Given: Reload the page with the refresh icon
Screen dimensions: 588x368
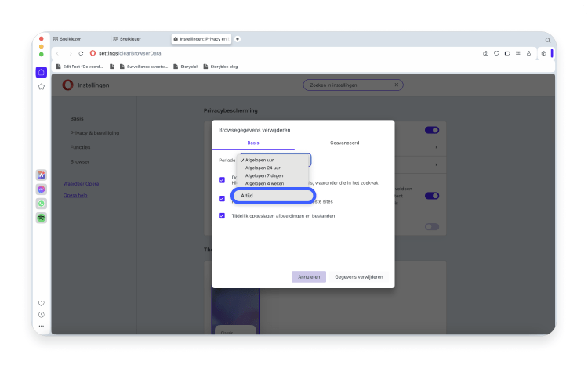Looking at the screenshot, I should click(81, 53).
